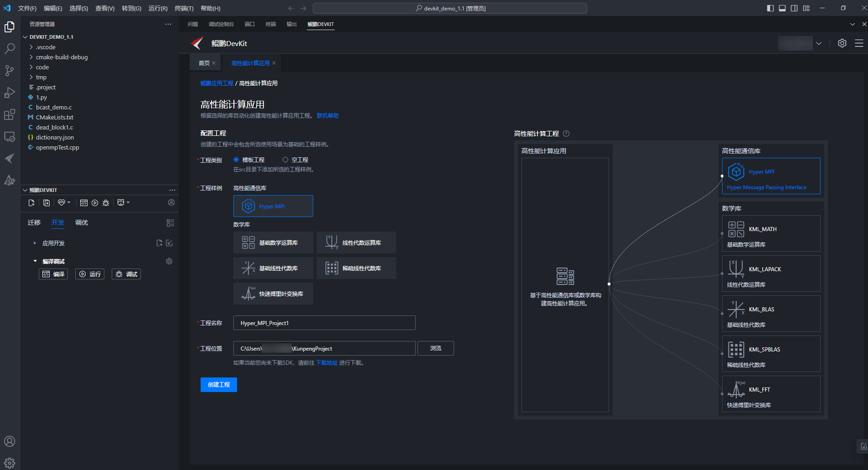Switch to the 迁移 tab
868x470 pixels.
click(34, 222)
